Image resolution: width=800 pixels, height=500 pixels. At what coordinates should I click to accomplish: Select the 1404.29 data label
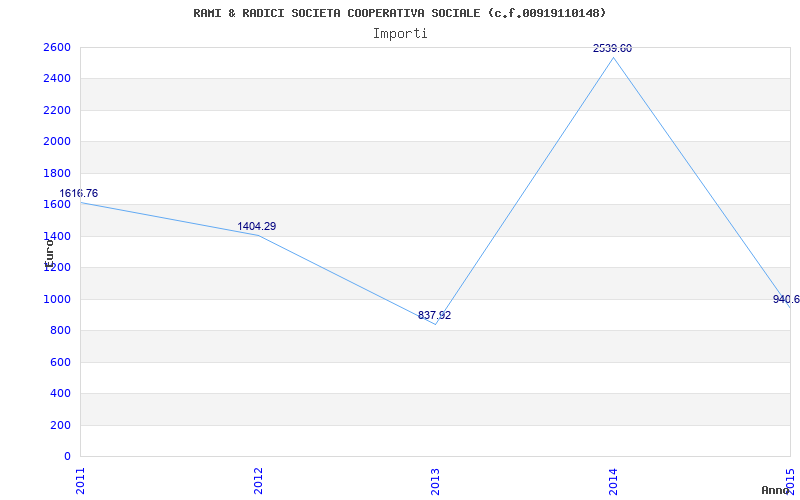(257, 226)
